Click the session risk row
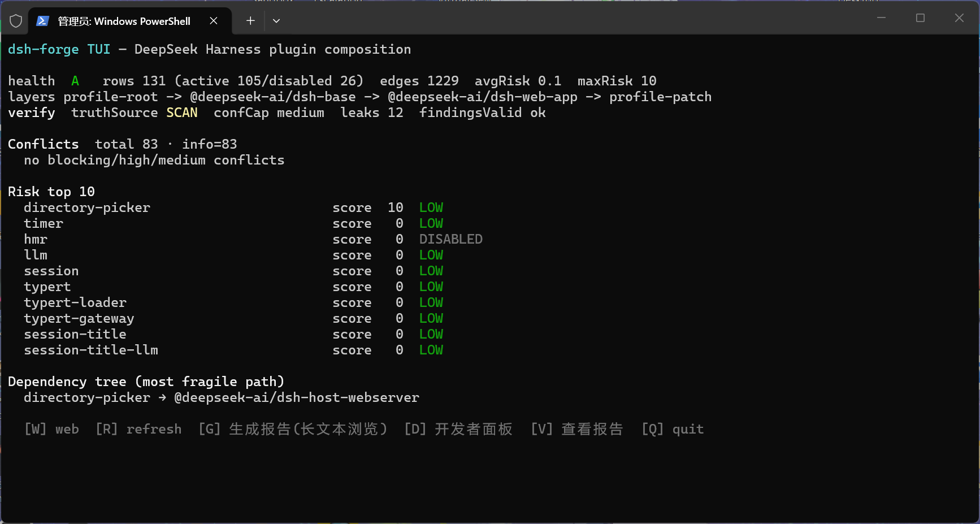 coord(233,271)
